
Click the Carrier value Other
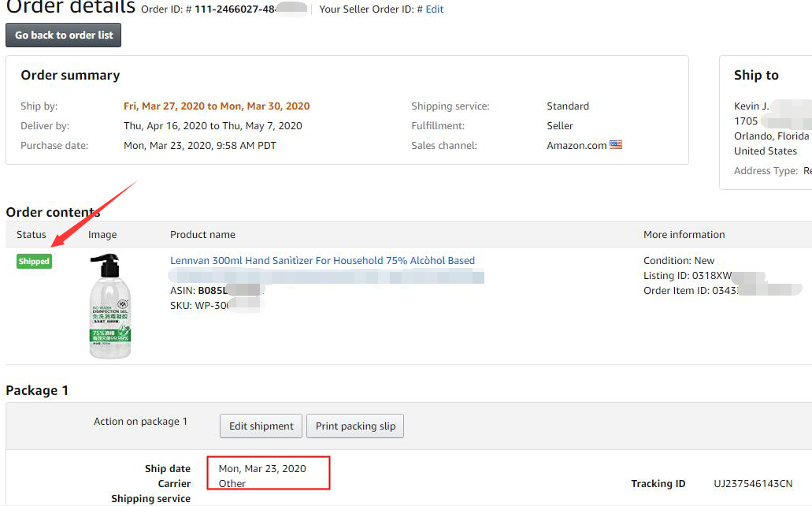(232, 483)
